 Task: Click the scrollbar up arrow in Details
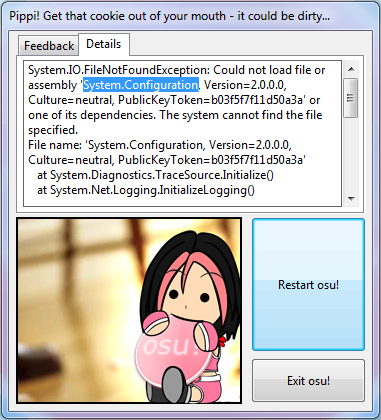point(351,69)
